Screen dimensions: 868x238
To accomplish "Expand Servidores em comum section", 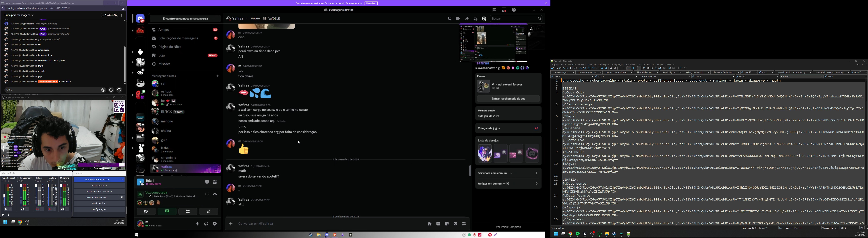I will 508,173.
